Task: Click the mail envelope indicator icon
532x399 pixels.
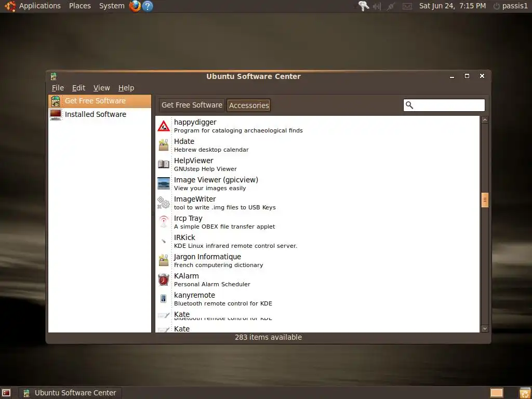Action: [x=407, y=6]
